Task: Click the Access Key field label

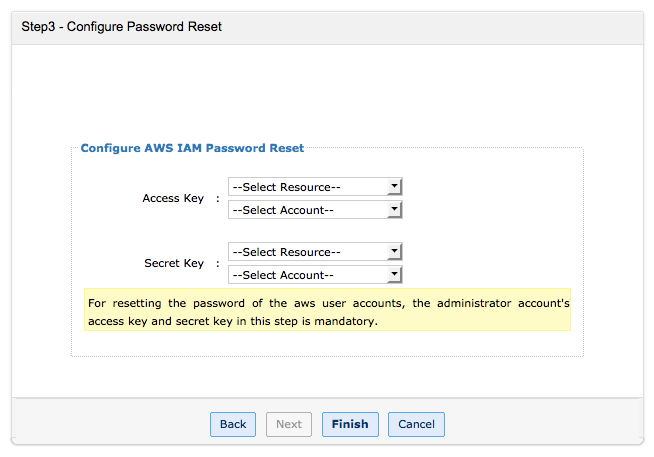Action: tap(173, 198)
